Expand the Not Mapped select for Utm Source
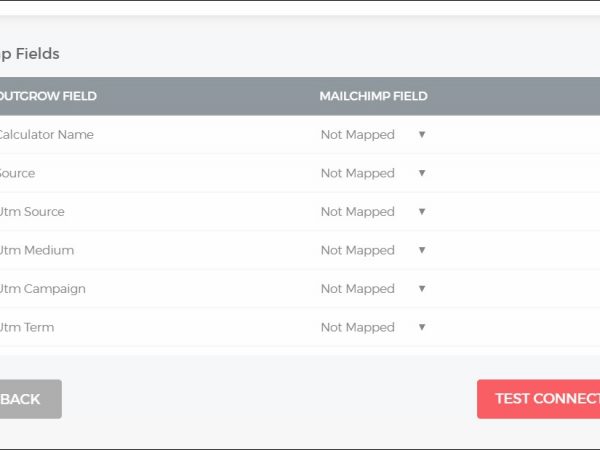 click(358, 211)
